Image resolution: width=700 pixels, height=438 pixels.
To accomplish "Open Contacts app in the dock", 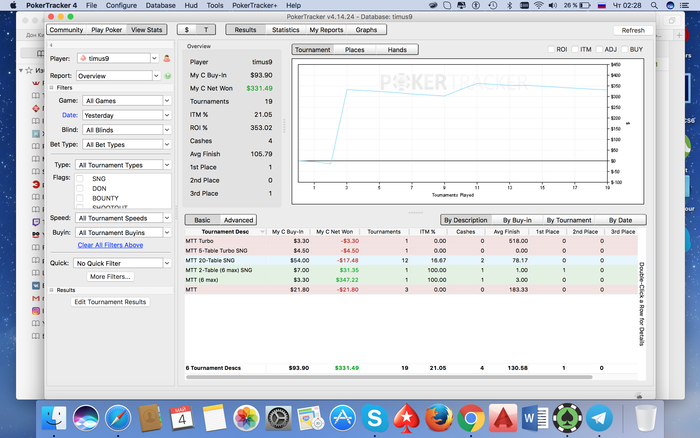I will (150, 418).
